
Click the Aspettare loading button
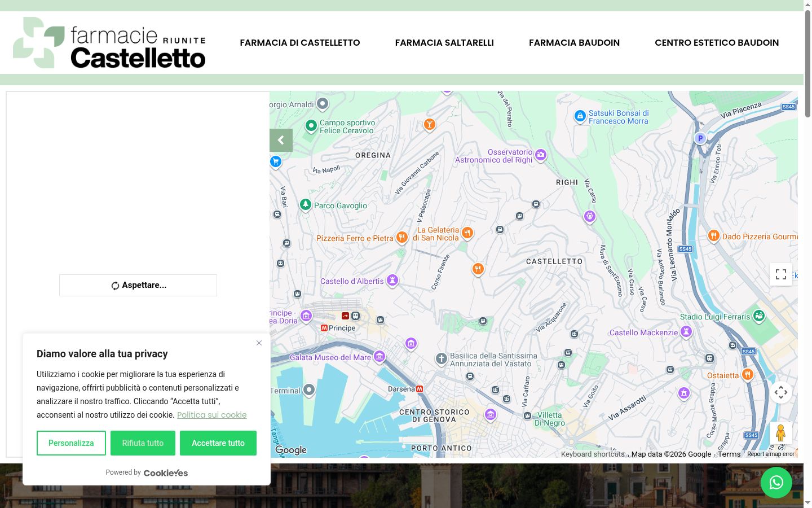click(138, 285)
